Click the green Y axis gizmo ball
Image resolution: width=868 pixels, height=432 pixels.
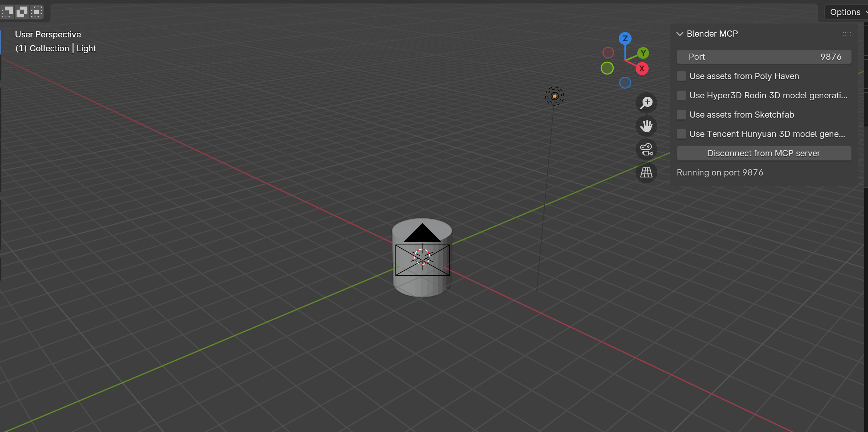click(x=643, y=53)
